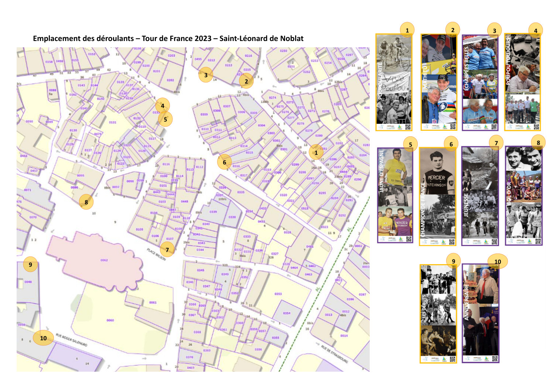This screenshot has width=554, height=392.
Task: Select marker 9 on the left edge
Action: tap(30, 265)
